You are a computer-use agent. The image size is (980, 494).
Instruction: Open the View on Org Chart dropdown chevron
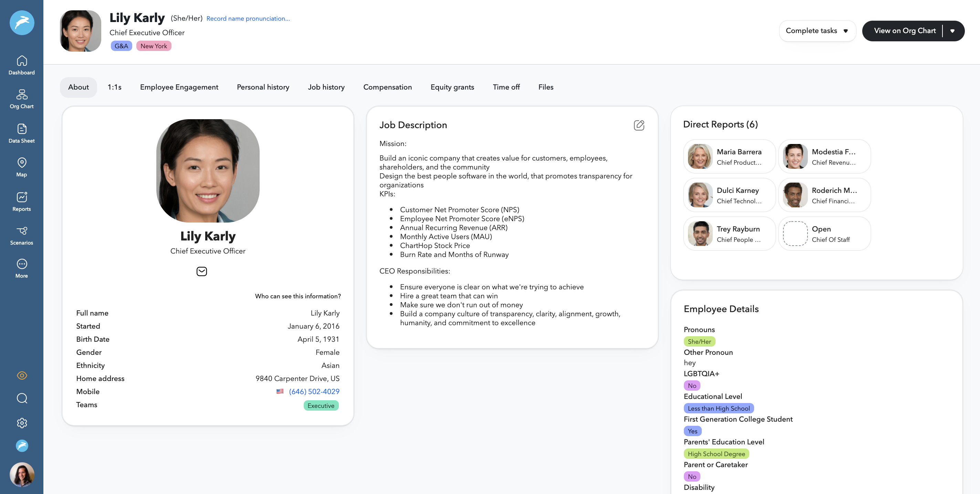[x=952, y=31]
